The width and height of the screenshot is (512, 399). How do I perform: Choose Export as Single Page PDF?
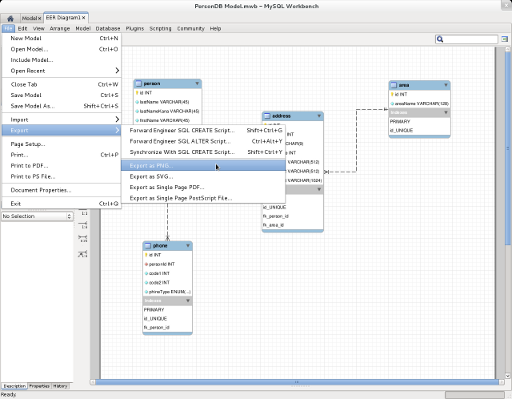[x=203, y=187]
